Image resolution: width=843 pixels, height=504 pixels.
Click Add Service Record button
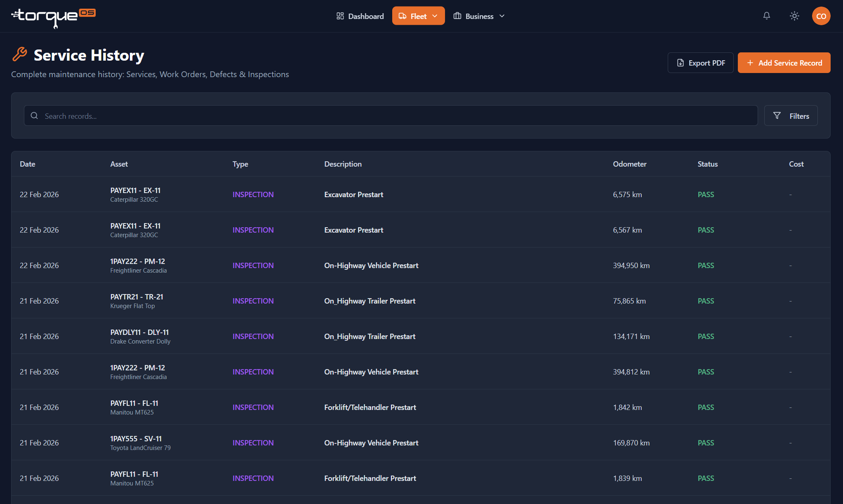tap(784, 63)
